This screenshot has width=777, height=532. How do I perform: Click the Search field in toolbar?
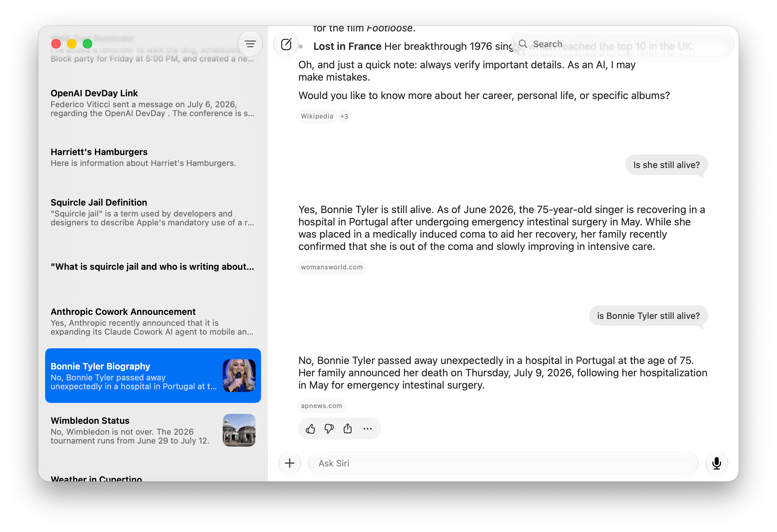[x=622, y=44]
